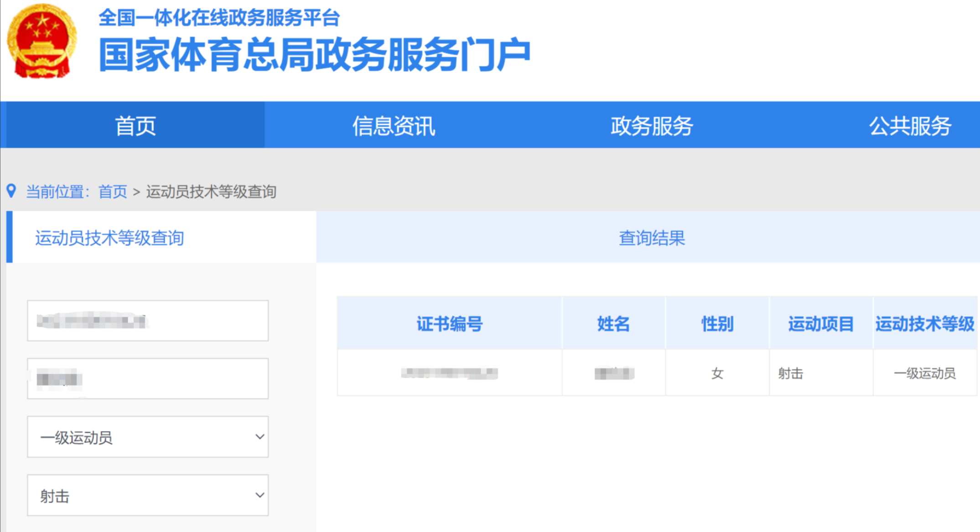Click the 查询结果 panel header
This screenshot has width=980, height=532.
pos(651,238)
